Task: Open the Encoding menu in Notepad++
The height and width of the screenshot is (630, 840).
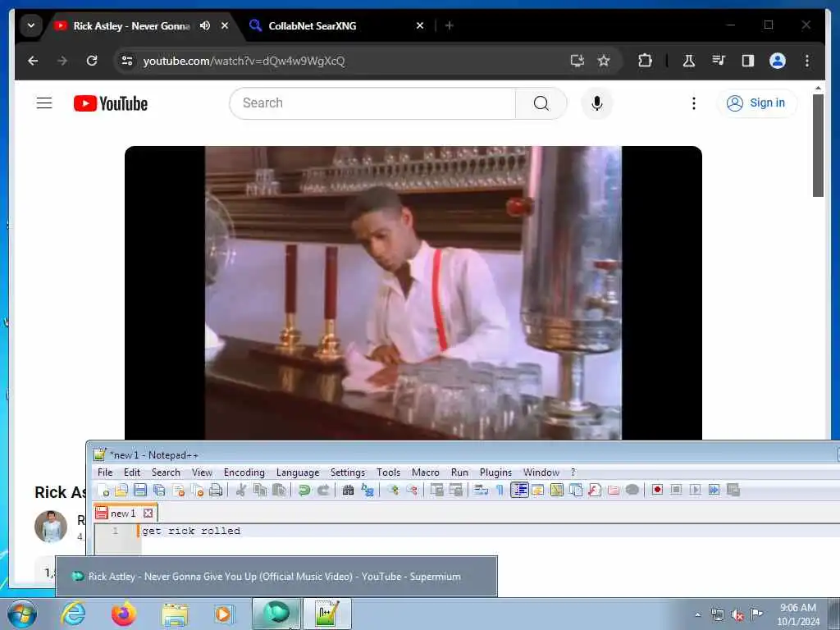Action: [x=244, y=472]
